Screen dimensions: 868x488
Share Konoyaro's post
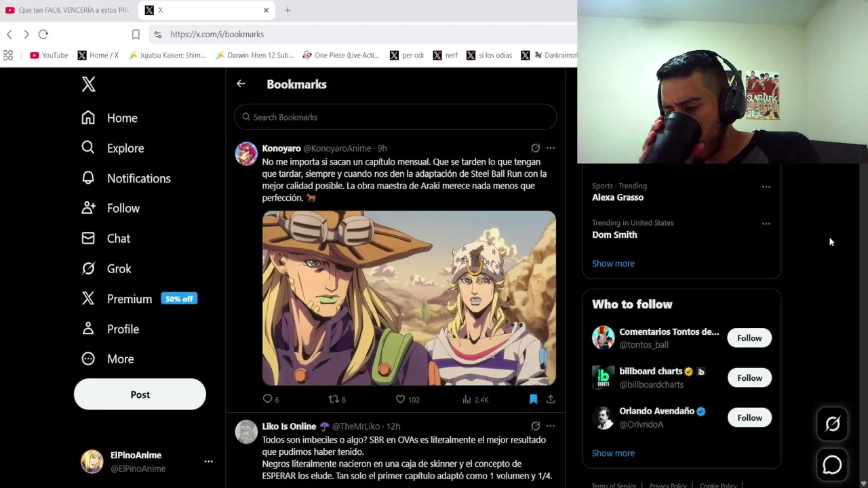(551, 399)
